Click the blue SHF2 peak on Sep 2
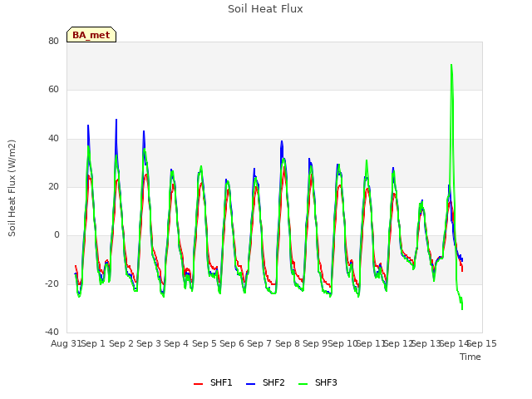This screenshot has height=399, width=532. [x=116, y=120]
